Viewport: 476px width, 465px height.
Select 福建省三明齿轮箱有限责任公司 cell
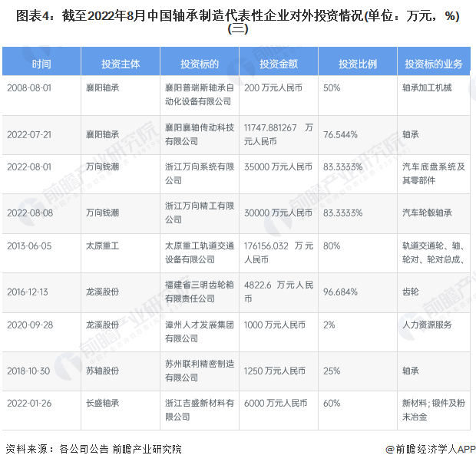[x=200, y=292]
